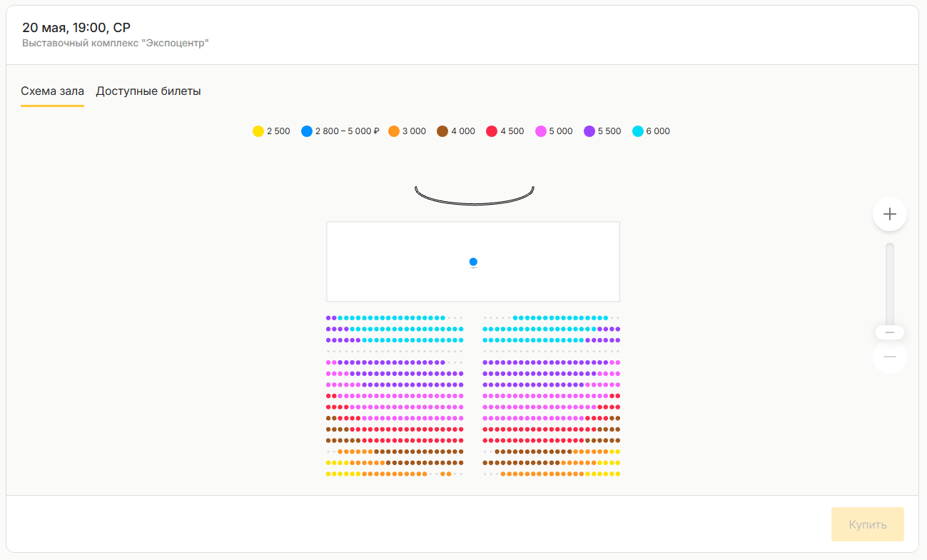Viewport: 927px width, 560px height.
Task: Click the purple 5 500 legend dot
Action: point(589,131)
